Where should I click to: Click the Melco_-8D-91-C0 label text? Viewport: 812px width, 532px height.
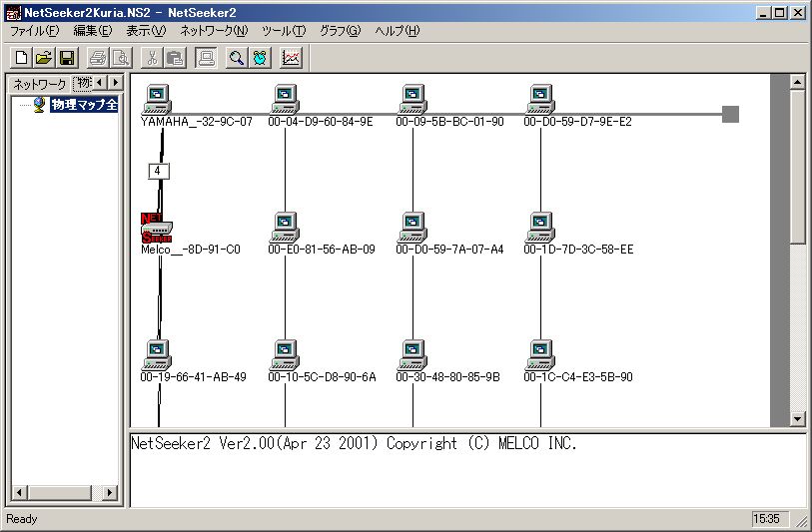(191, 250)
